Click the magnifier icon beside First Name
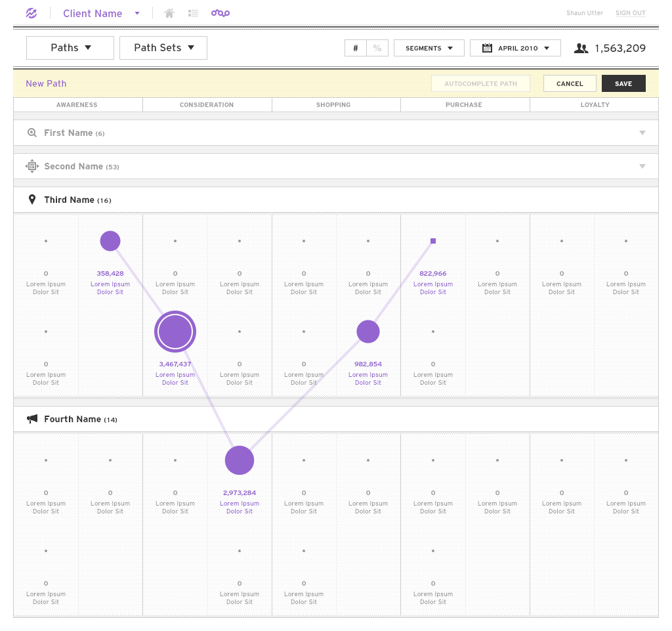This screenshot has height=631, width=672. click(32, 133)
